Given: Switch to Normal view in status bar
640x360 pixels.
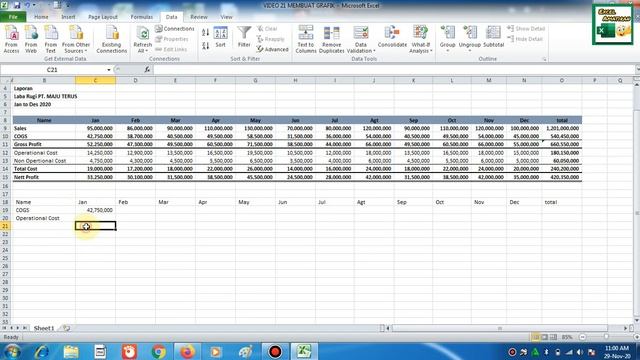Looking at the screenshot, I should (x=536, y=337).
